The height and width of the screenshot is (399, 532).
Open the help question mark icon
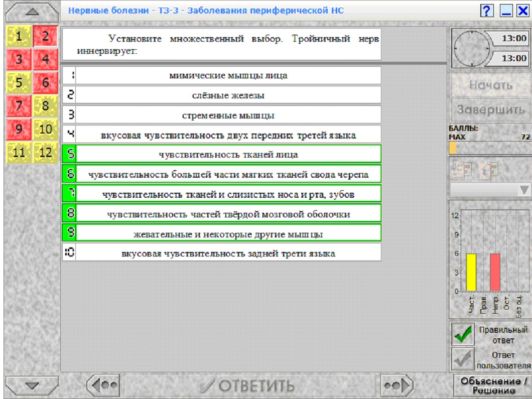pos(487,11)
